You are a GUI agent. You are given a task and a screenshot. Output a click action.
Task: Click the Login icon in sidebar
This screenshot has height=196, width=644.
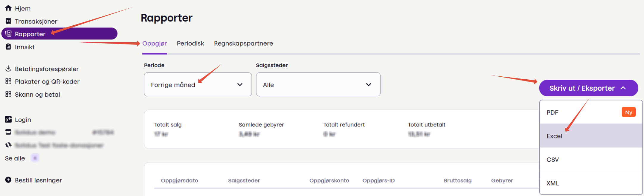pyautogui.click(x=8, y=120)
